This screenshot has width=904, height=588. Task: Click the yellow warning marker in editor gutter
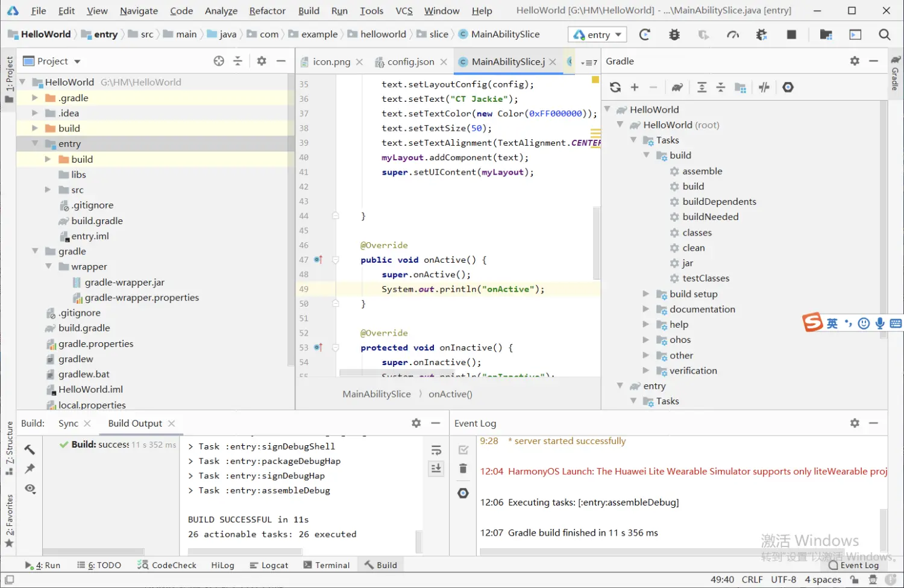point(595,80)
